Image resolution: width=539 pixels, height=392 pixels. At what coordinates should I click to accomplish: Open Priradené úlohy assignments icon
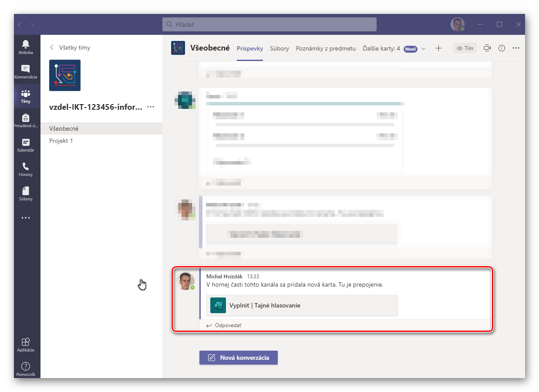coord(26,120)
